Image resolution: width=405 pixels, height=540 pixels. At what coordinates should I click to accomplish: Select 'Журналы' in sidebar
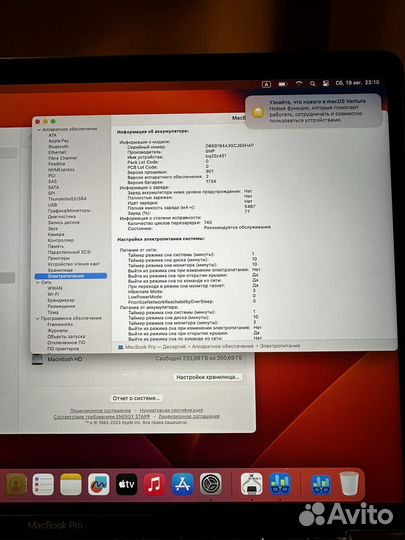(58, 331)
